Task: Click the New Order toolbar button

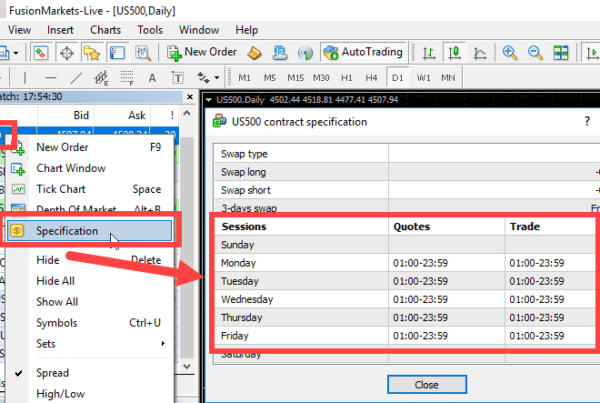Action: pos(202,52)
